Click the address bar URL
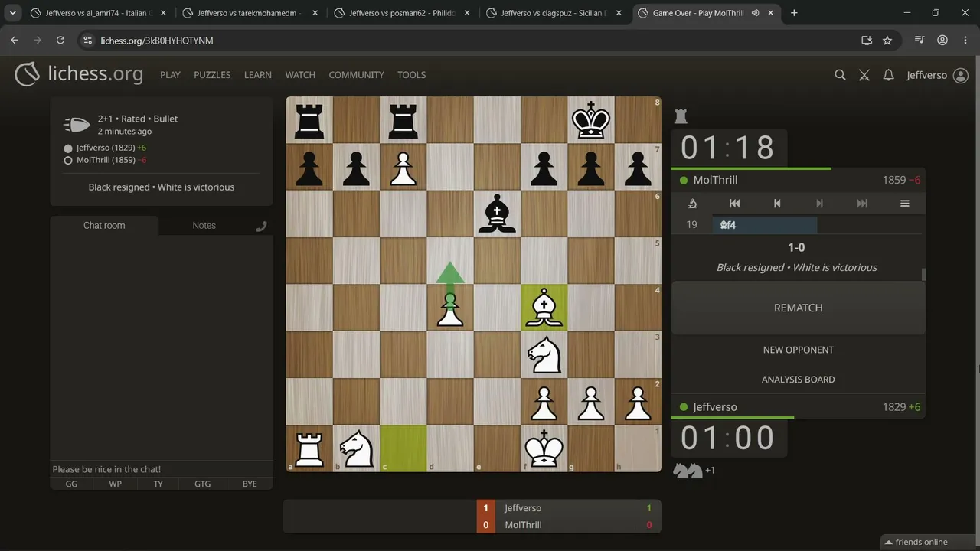This screenshot has width=980, height=551. pos(157,40)
